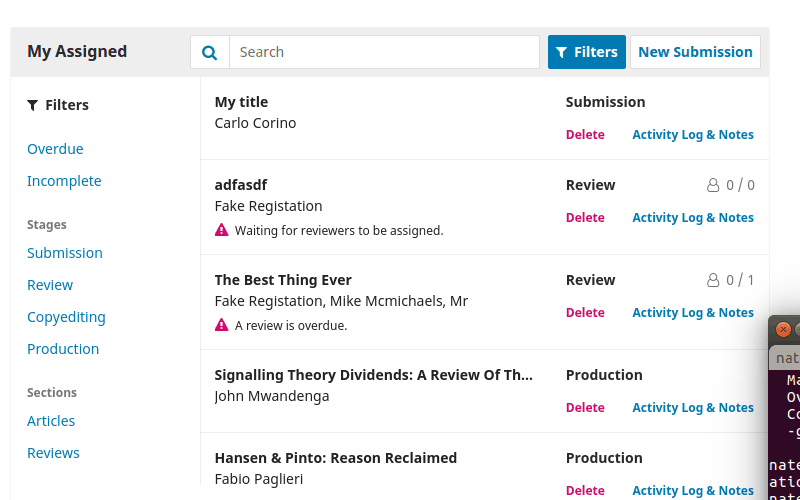Click author name Carlo Corino
The image size is (800, 500).
(x=255, y=123)
